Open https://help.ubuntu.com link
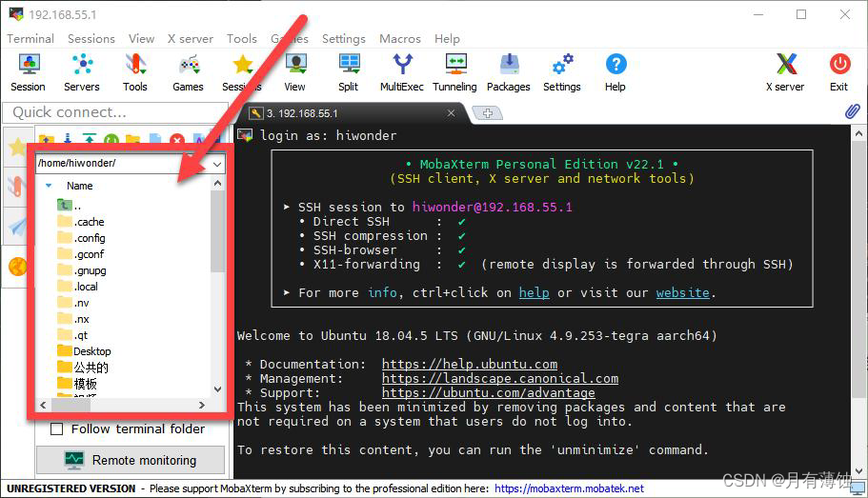This screenshot has width=868, height=498. [x=470, y=364]
